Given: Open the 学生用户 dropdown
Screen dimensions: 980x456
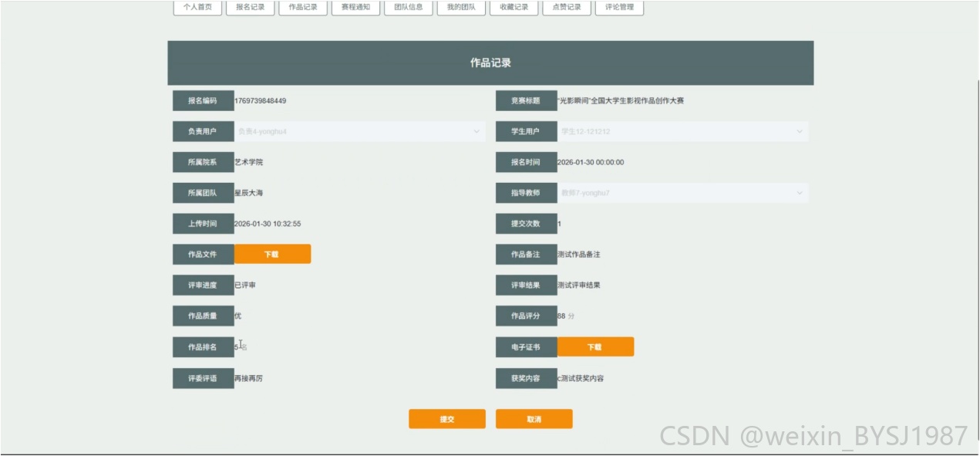Looking at the screenshot, I should tap(683, 131).
